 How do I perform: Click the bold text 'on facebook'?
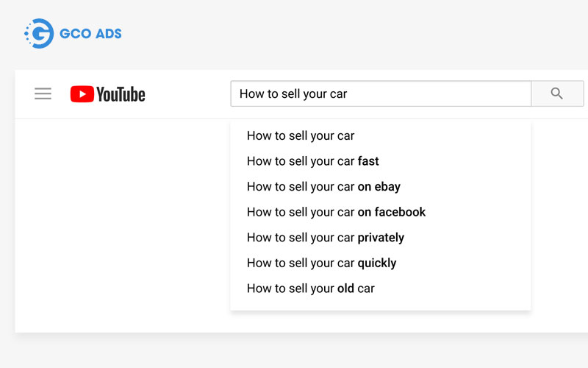392,212
